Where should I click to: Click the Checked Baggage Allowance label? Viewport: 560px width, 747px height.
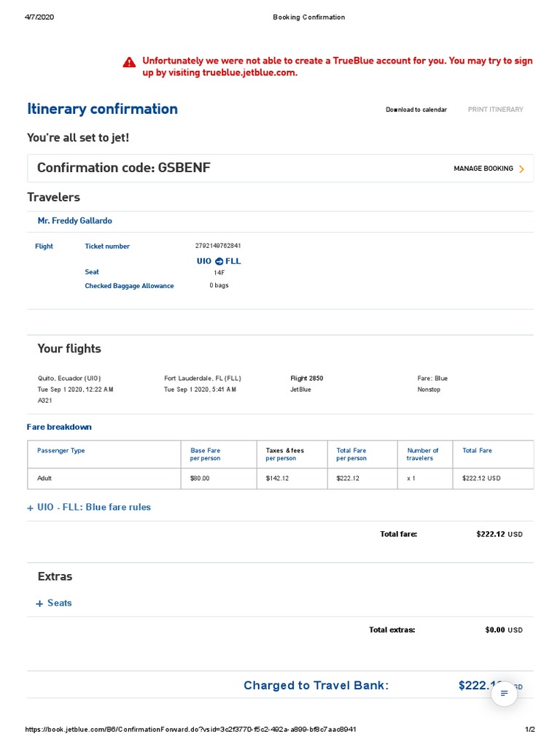129,286
